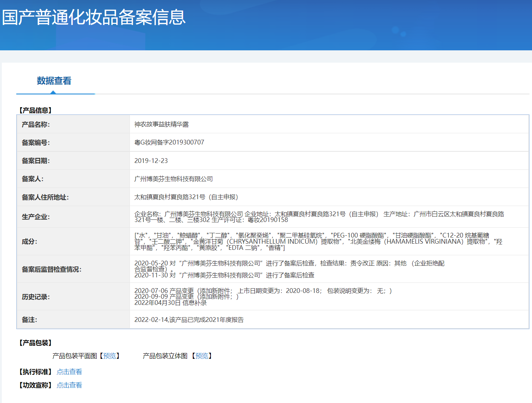The width and height of the screenshot is (532, 403).
Task: Click the 2020-05-20 inspection record line
Action: 289,266
